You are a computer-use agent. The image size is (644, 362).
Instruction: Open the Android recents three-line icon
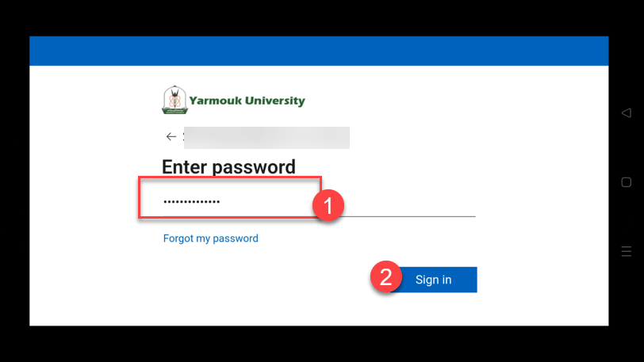(x=626, y=251)
